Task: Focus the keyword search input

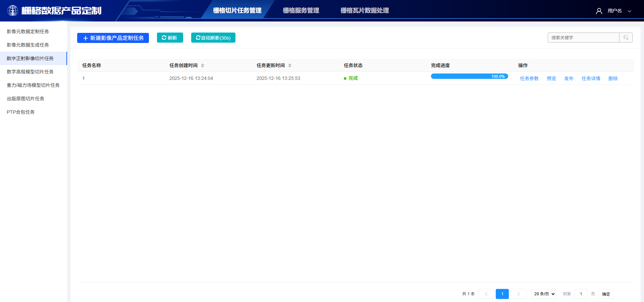Action: pos(583,38)
